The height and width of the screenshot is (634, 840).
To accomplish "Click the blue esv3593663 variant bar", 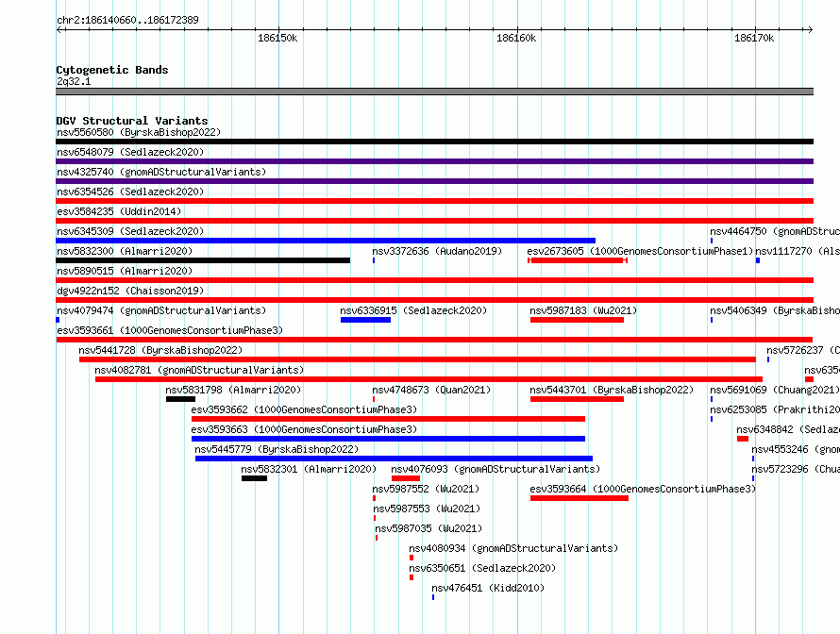I will coord(389,439).
